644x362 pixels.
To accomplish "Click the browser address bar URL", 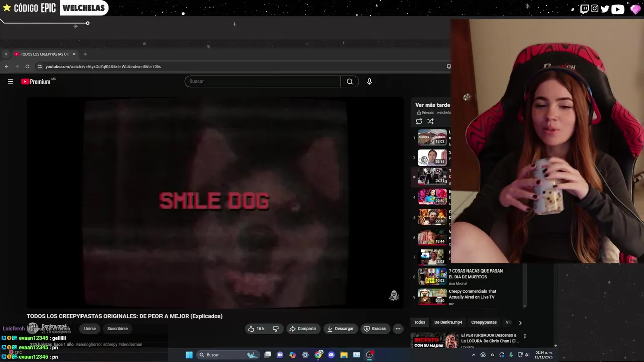I will point(103,66).
